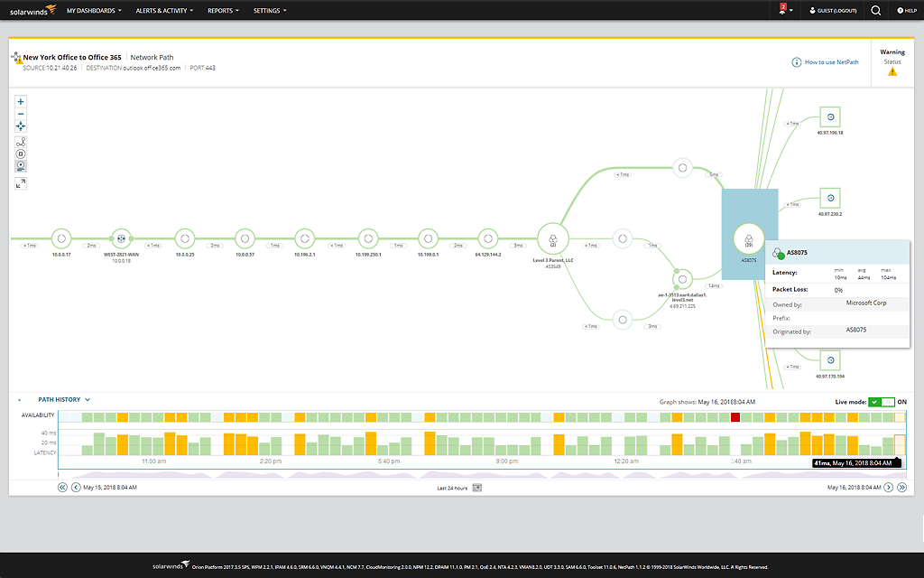Collapse the Path History panel chevron
The width and height of the screenshot is (924, 578).
pos(88,398)
